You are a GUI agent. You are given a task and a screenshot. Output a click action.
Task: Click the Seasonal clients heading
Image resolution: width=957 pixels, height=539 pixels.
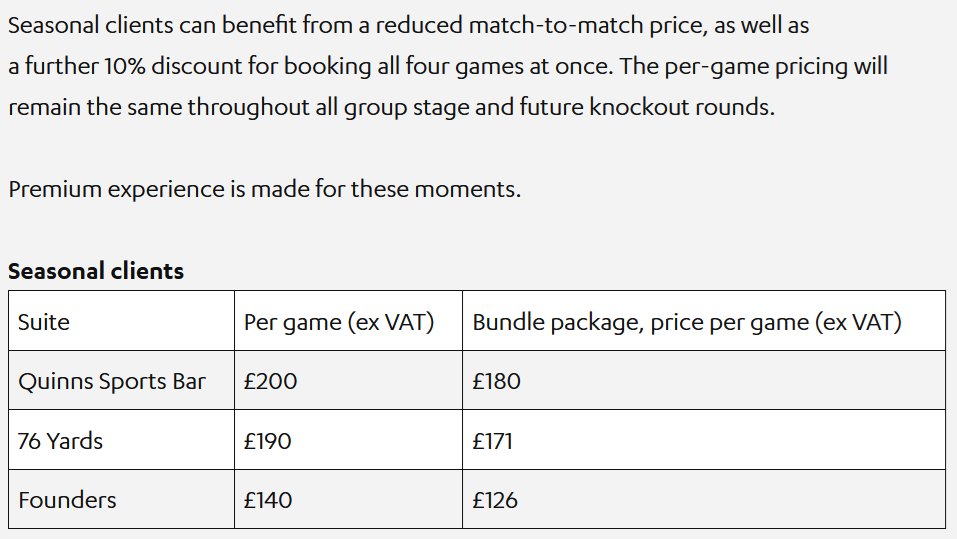coord(96,271)
